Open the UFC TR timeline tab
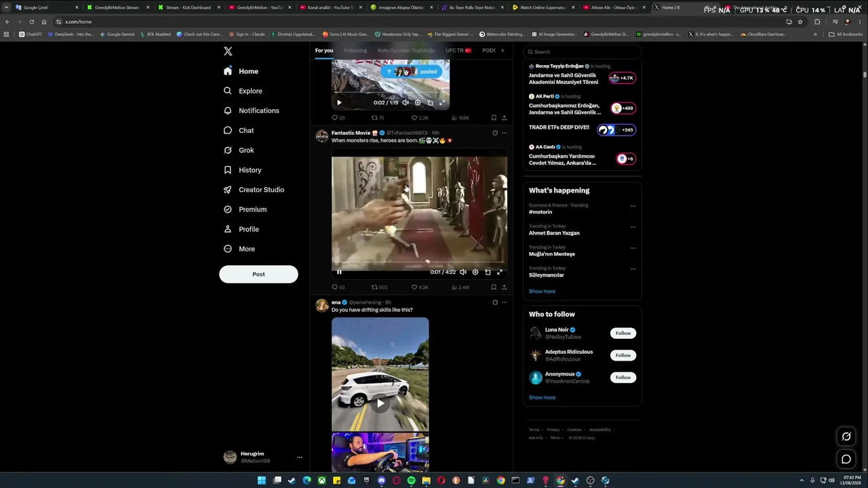868x488 pixels. pos(458,51)
